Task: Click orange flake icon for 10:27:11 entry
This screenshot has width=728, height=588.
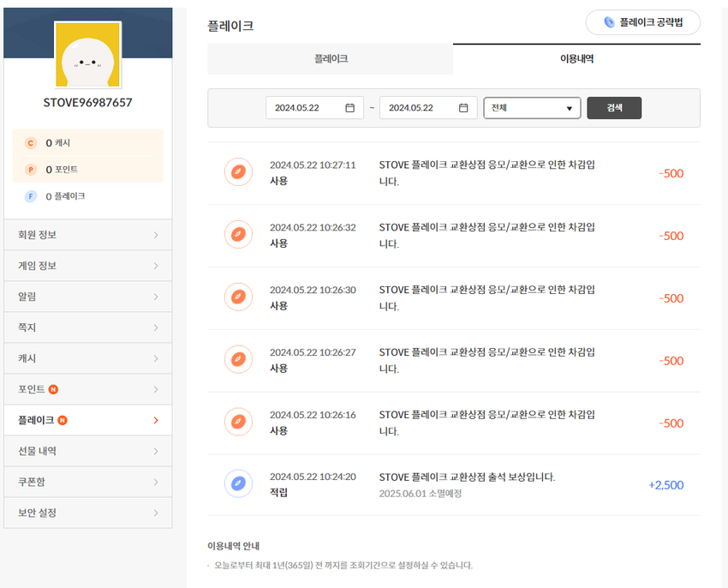Action: coord(239,172)
